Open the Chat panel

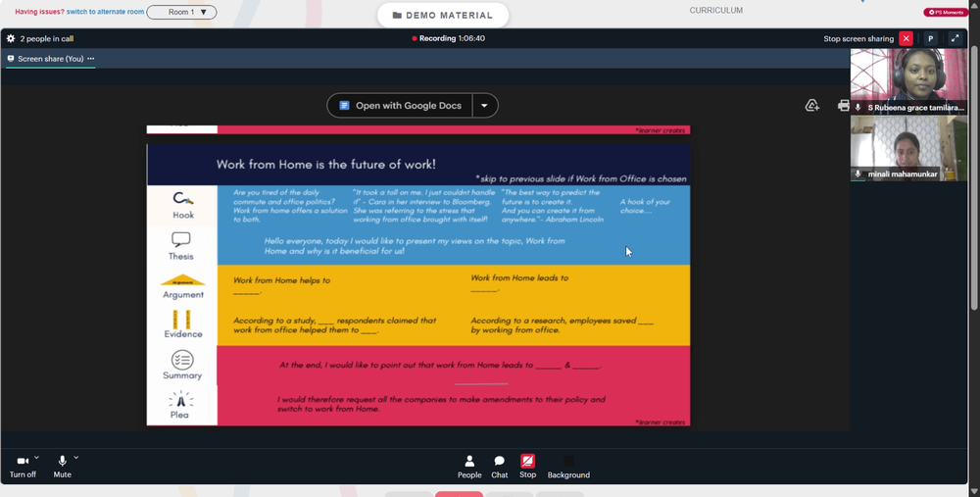(x=500, y=467)
